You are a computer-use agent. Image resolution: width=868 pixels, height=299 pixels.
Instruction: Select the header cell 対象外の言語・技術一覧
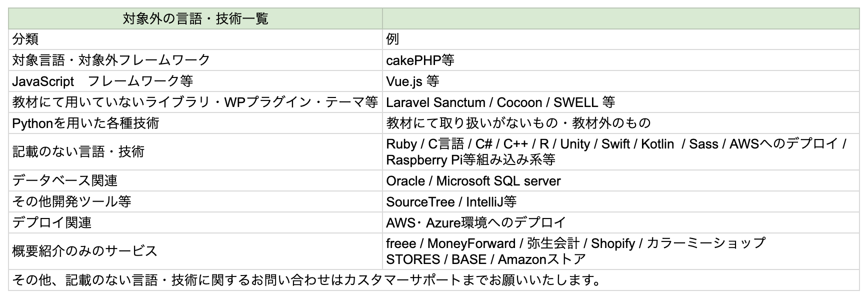click(x=195, y=19)
